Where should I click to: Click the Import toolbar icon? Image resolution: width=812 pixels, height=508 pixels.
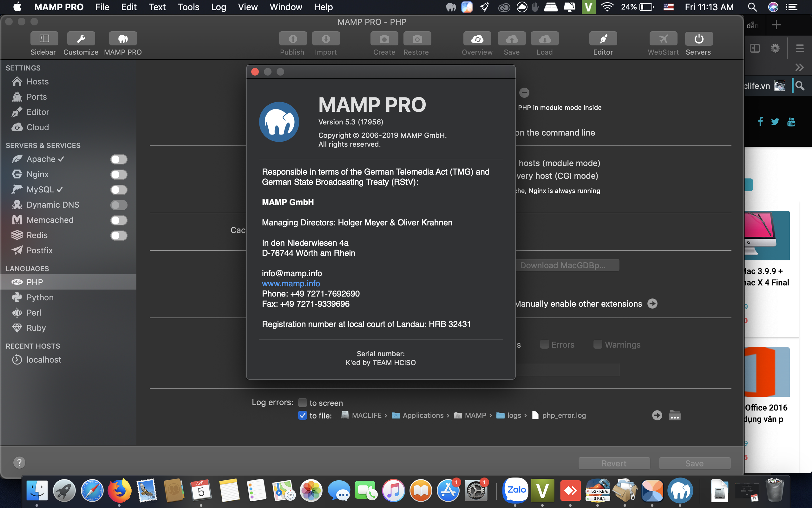(x=326, y=39)
